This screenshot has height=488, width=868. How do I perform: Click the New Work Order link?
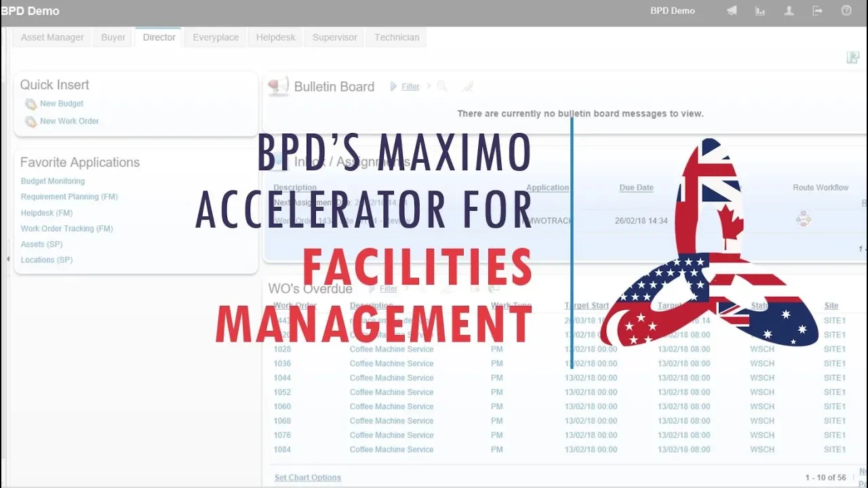[x=69, y=121]
